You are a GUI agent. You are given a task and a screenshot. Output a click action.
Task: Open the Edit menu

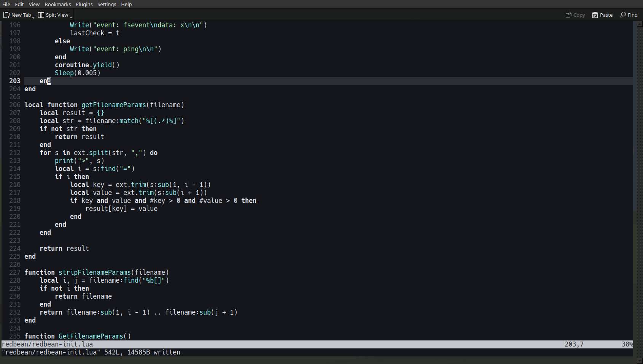coord(19,4)
